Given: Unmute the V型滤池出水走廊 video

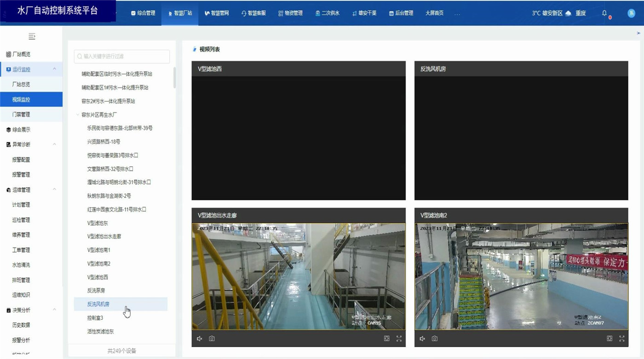Looking at the screenshot, I should click(x=200, y=339).
